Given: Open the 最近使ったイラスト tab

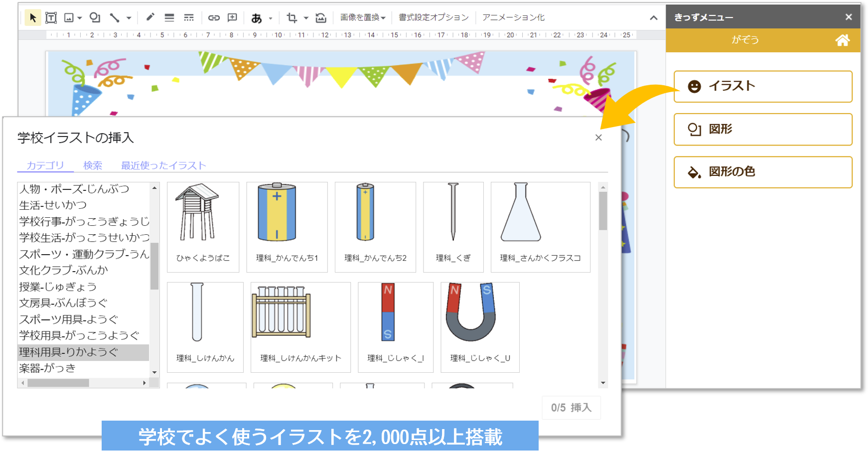Looking at the screenshot, I should click(x=163, y=165).
